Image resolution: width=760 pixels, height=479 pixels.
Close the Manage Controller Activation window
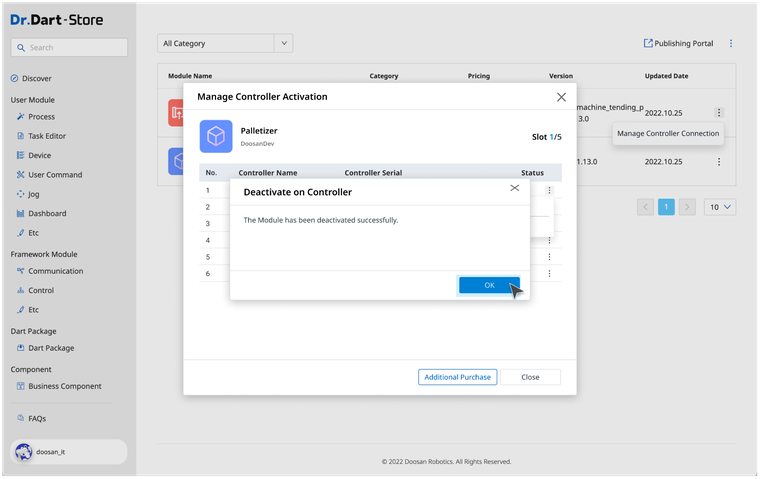[x=561, y=97]
